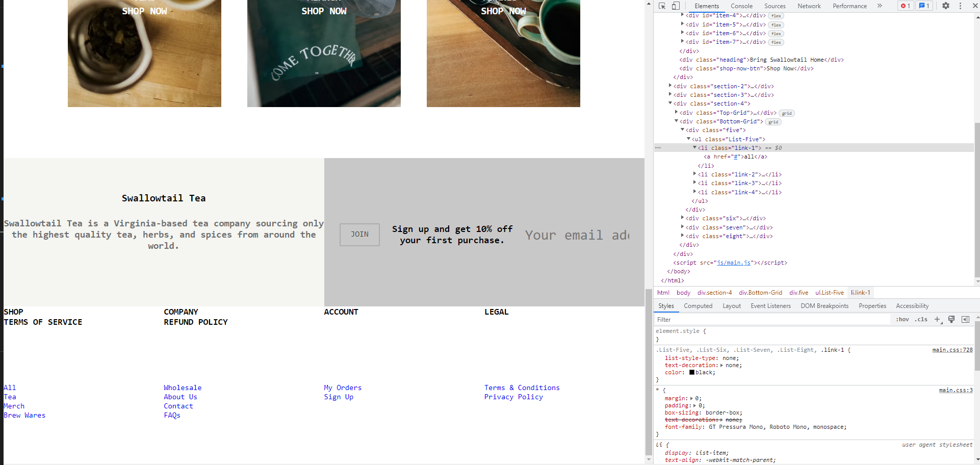The width and height of the screenshot is (980, 465).
Task: Expand the div class six node
Action: pos(682,218)
